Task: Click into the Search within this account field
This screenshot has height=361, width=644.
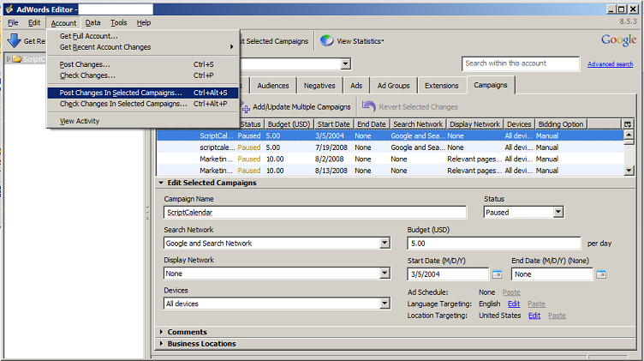Action: click(x=521, y=63)
